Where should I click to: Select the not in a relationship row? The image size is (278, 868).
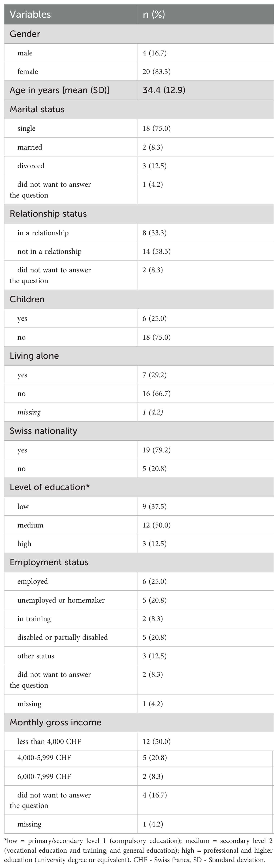(x=139, y=251)
